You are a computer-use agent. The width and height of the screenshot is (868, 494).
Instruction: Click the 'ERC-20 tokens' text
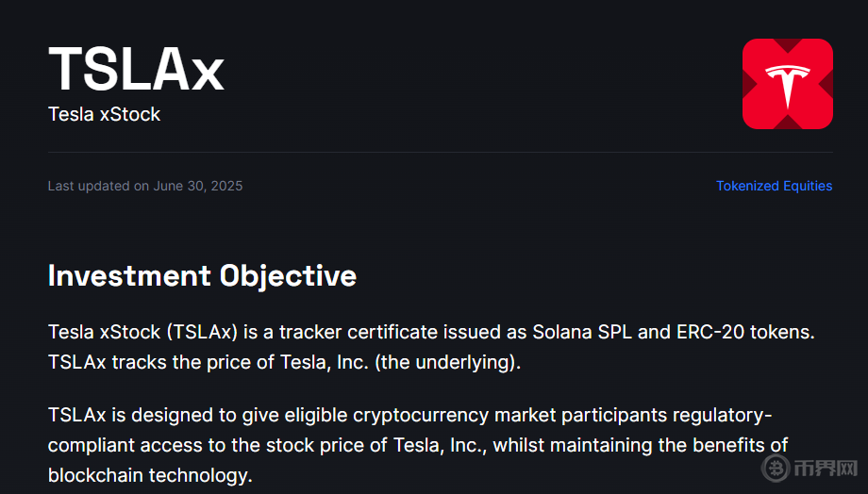click(748, 332)
